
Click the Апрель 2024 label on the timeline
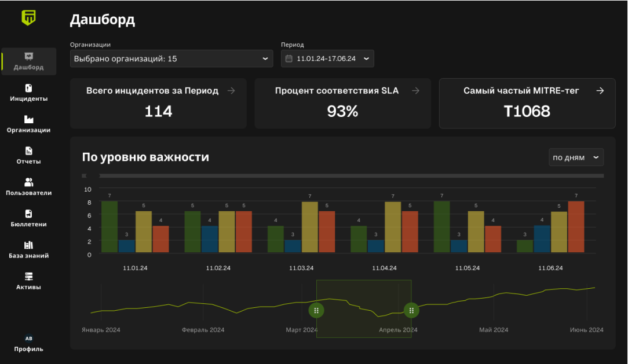[397, 330]
